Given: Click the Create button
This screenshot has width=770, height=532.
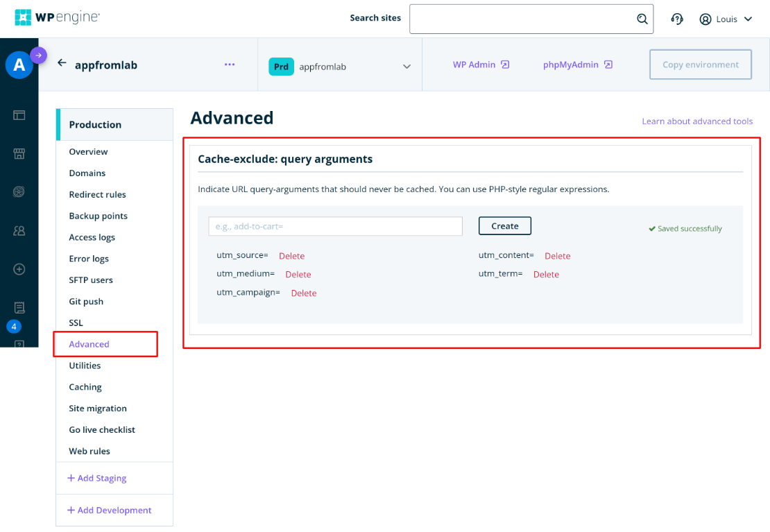Looking at the screenshot, I should (x=504, y=225).
